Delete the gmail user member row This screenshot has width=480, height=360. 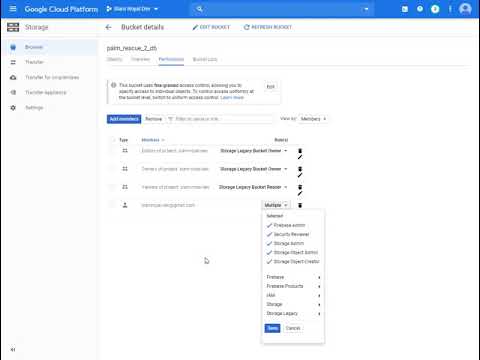pyautogui.click(x=300, y=205)
